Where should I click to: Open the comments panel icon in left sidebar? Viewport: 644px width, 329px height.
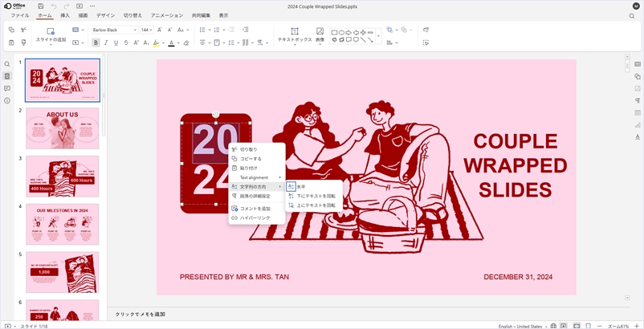coord(7,88)
